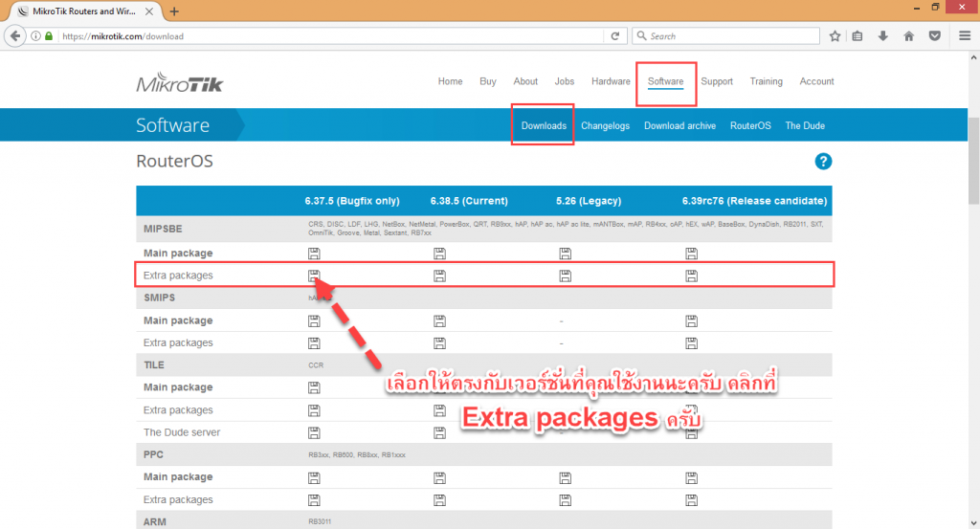Open a new browser tab
The image size is (980, 529).
[174, 11]
